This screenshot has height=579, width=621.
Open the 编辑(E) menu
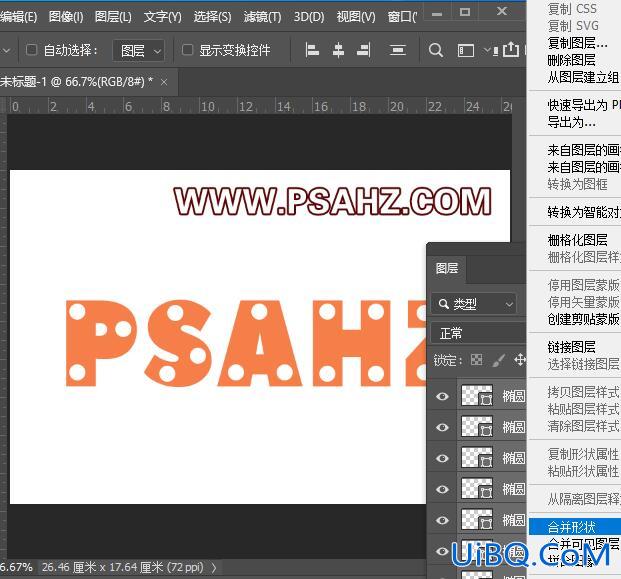pos(19,17)
